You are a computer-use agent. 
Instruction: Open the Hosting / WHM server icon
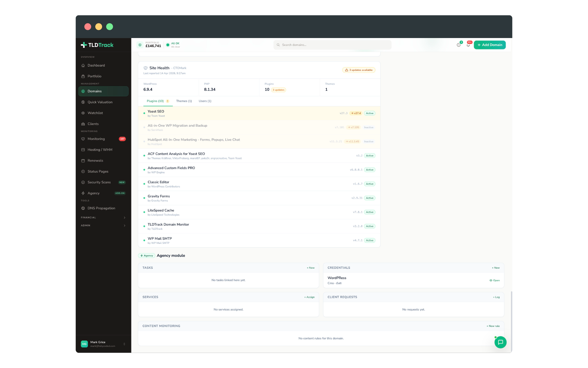coord(83,150)
